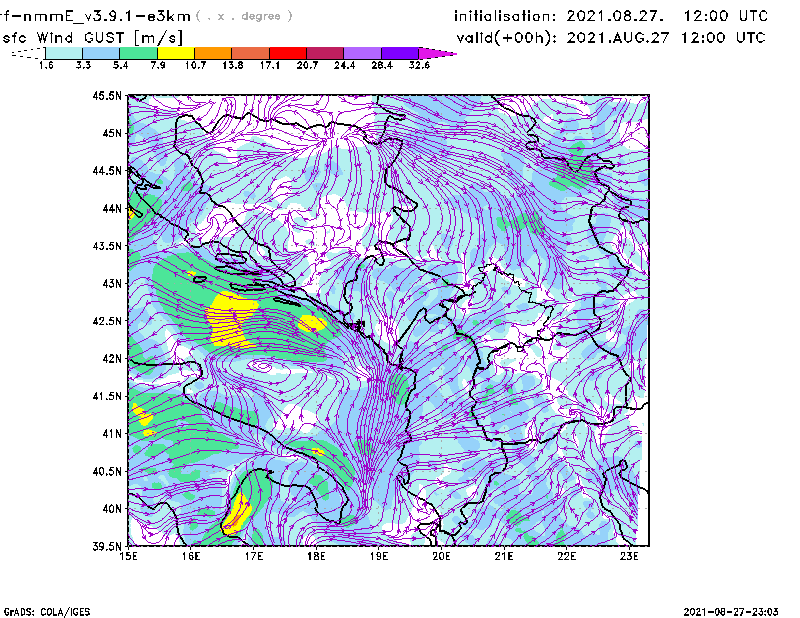The width and height of the screenshot is (800, 618).
Task: Click the magenta arrow end of the legend
Action: point(437,53)
